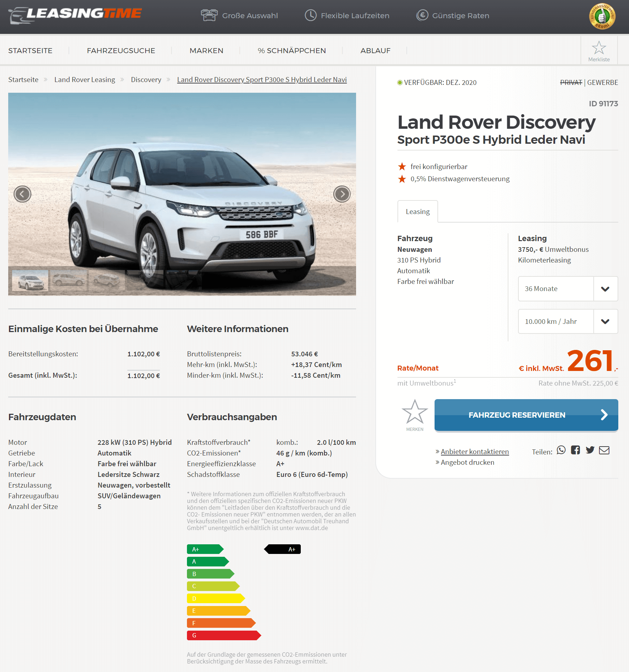
Task: Click Land Rover Leasing breadcrumb
Action: click(x=85, y=80)
